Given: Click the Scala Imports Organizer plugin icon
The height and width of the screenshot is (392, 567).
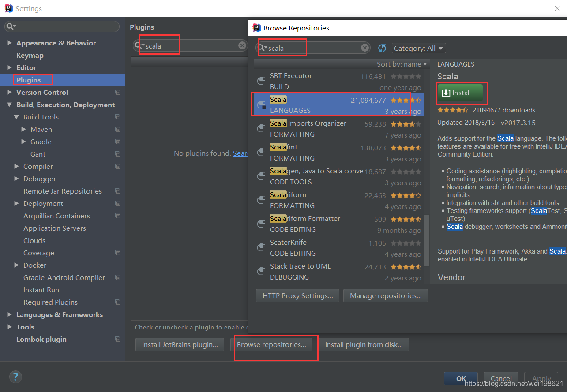Looking at the screenshot, I should pyautogui.click(x=261, y=128).
